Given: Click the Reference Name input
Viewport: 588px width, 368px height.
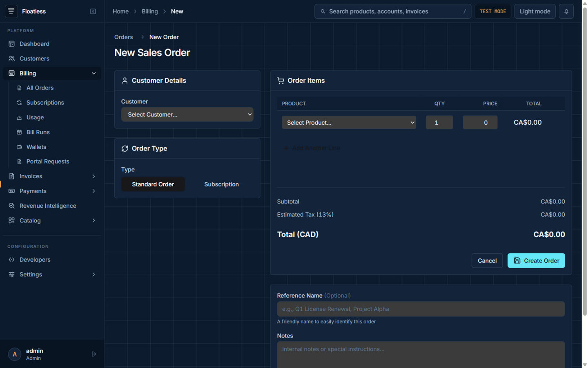Looking at the screenshot, I should [x=421, y=309].
